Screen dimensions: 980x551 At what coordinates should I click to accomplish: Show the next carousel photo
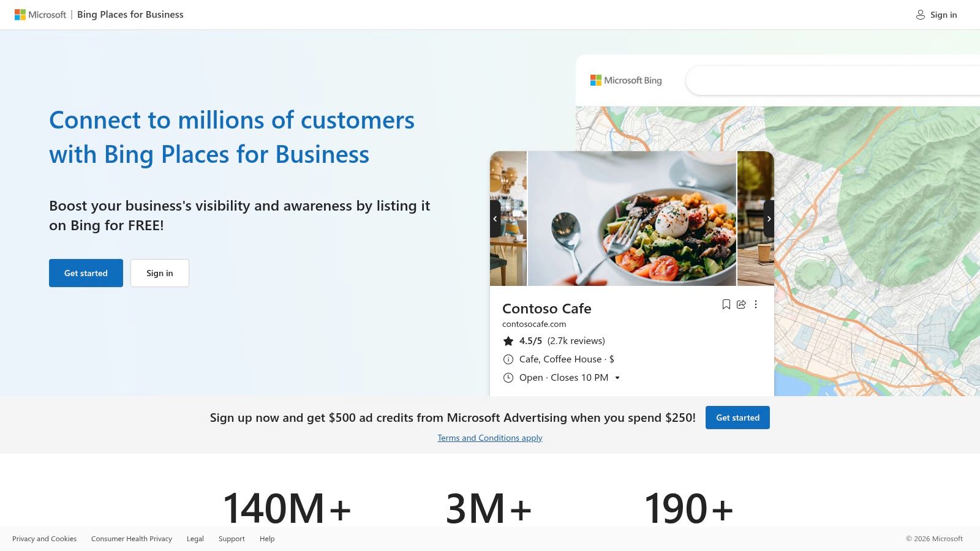click(769, 219)
